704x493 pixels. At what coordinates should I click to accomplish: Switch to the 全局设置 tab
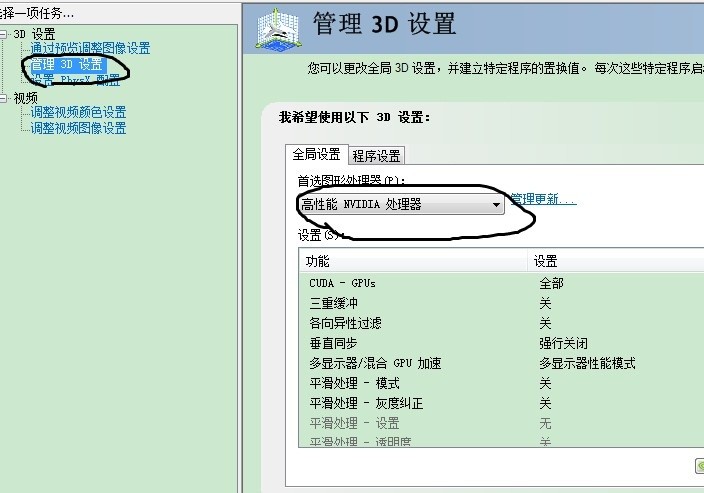click(x=317, y=154)
